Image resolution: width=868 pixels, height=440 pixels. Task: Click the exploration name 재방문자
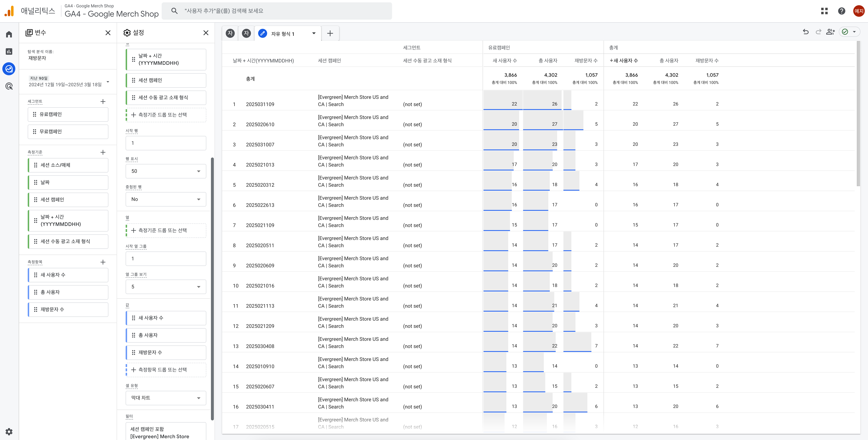[x=37, y=58]
